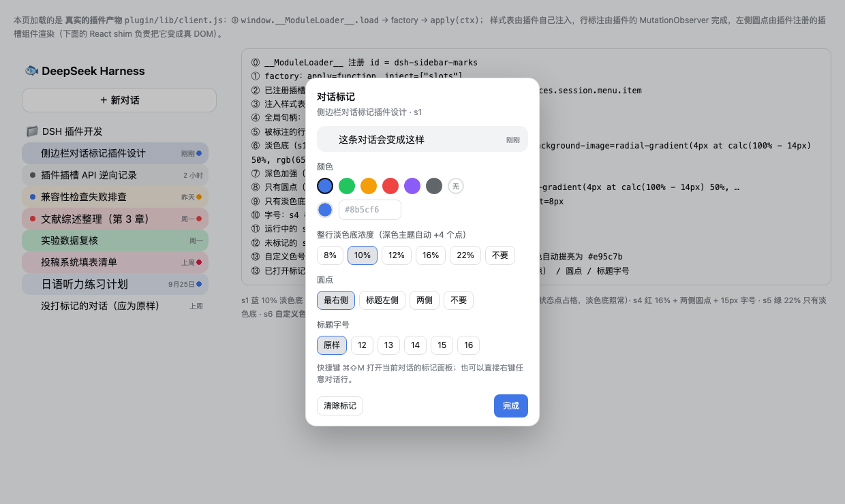Open conversation 实验数据复核
The image size is (845, 504).
pyautogui.click(x=115, y=240)
